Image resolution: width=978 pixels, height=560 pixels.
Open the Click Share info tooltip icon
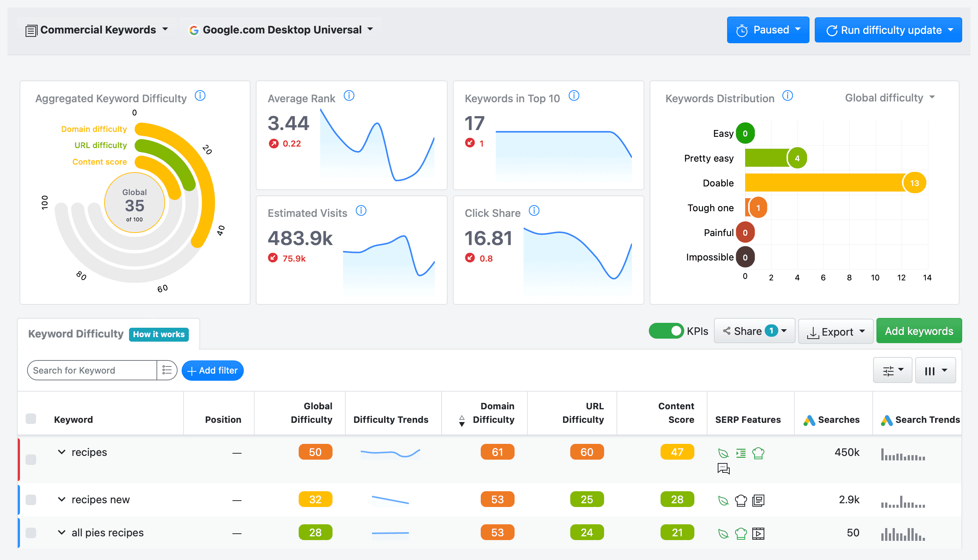point(534,211)
